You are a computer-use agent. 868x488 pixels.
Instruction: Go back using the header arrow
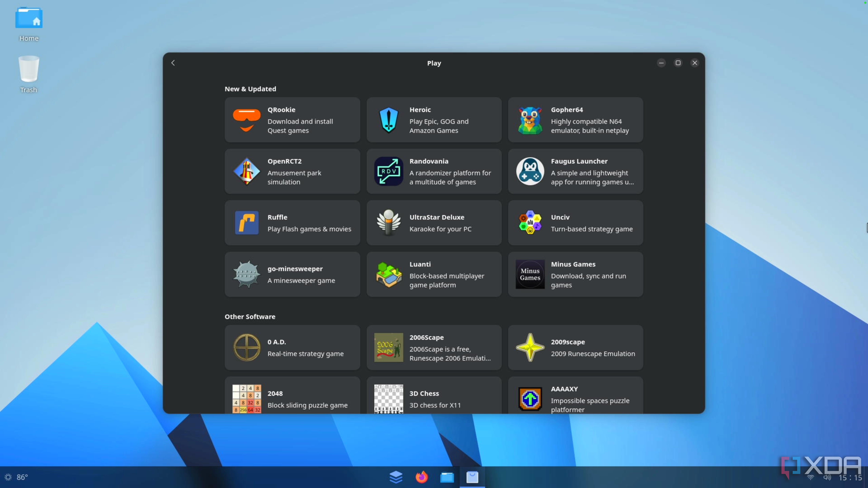tap(173, 63)
